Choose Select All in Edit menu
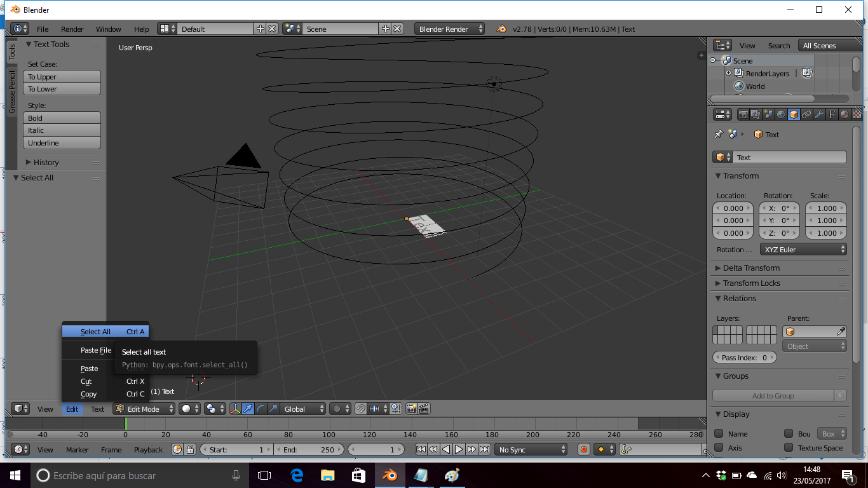868x488 pixels. [105, 331]
